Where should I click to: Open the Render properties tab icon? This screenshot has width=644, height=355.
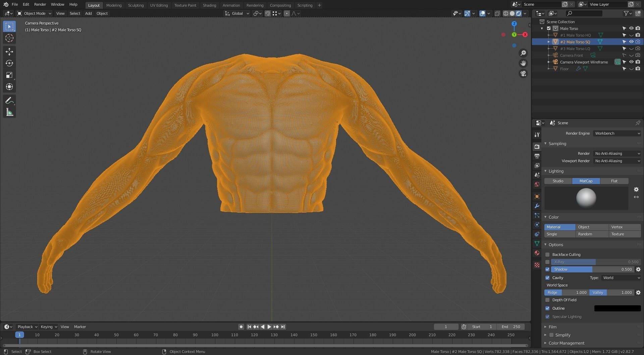[537, 146]
